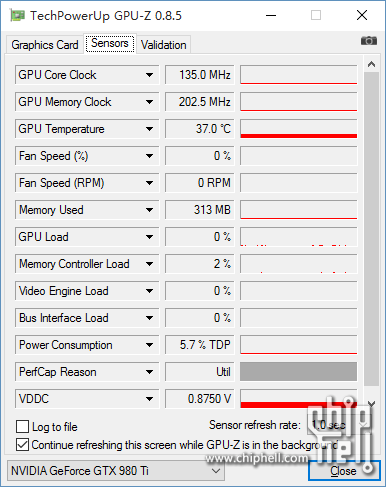This screenshot has width=386, height=487.
Task: Close the window with the title bar X
Action: click(x=362, y=15)
